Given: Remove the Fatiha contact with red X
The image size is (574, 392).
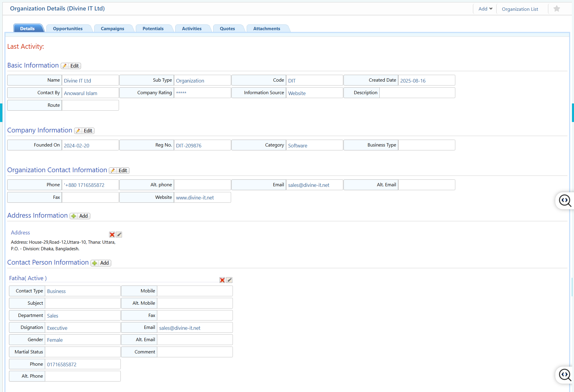Looking at the screenshot, I should (222, 280).
